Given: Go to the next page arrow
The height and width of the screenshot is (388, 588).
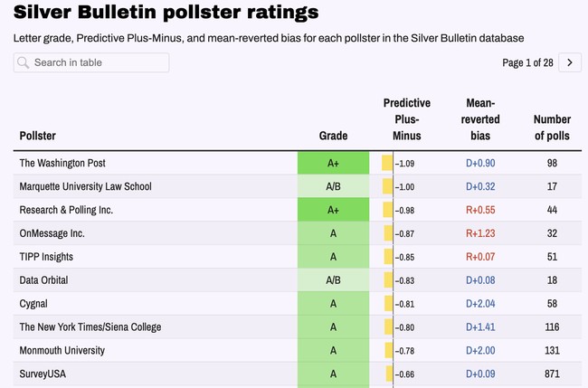Looking at the screenshot, I should pyautogui.click(x=570, y=62).
